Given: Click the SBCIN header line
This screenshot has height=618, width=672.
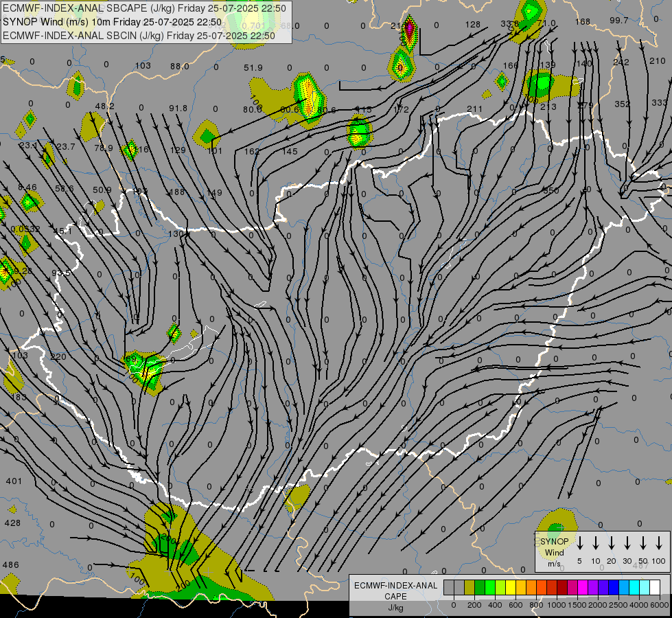Looking at the screenshot, I should point(139,36).
